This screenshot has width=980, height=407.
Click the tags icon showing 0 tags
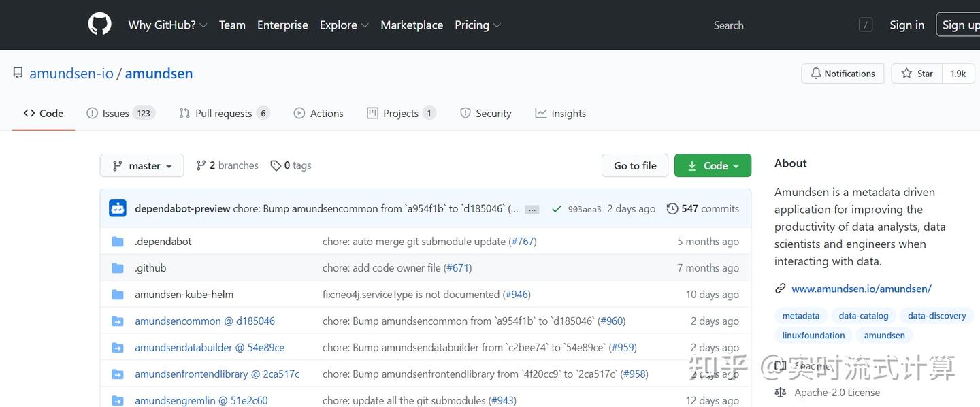(x=276, y=165)
